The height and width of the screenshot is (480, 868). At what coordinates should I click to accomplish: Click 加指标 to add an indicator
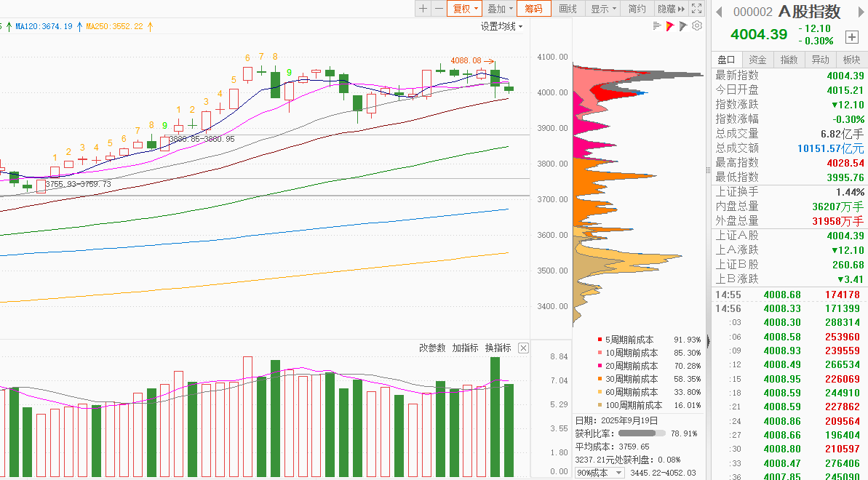coord(465,348)
